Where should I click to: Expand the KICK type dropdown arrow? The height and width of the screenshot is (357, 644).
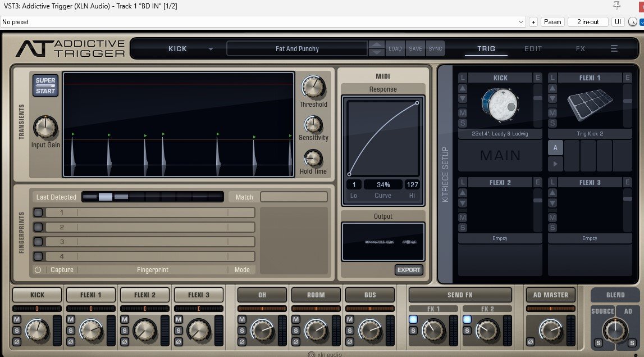pyautogui.click(x=211, y=49)
